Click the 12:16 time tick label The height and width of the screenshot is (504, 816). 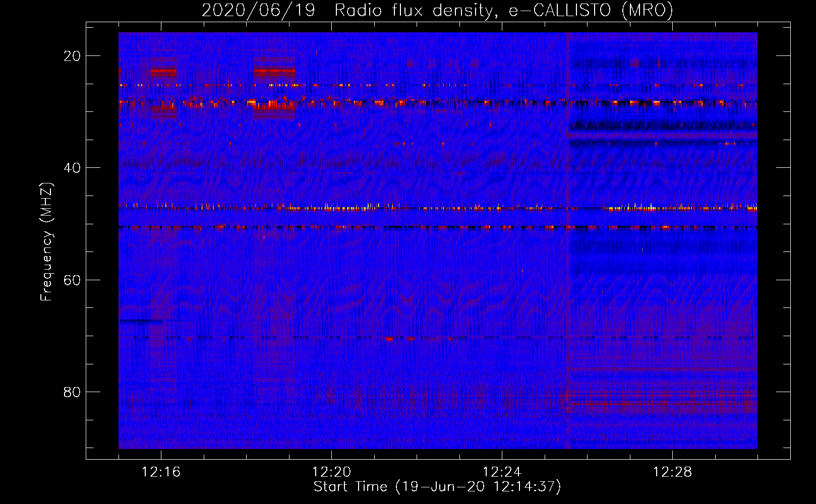pyautogui.click(x=161, y=472)
